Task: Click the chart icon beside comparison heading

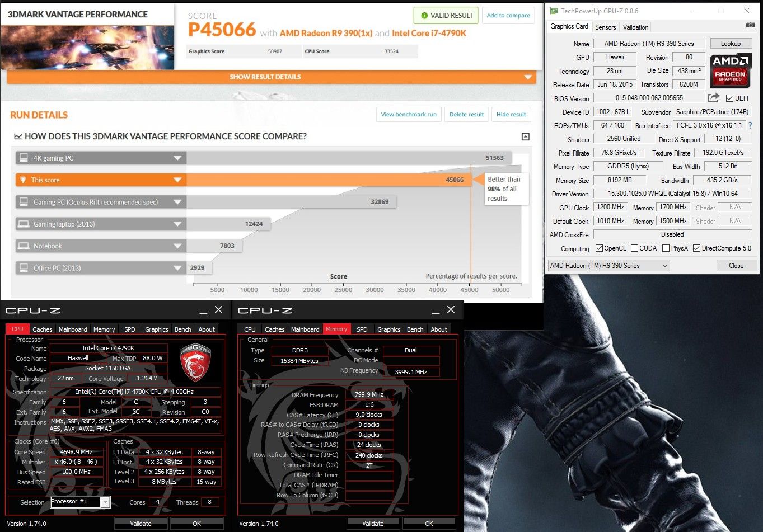Action: pyautogui.click(x=18, y=136)
